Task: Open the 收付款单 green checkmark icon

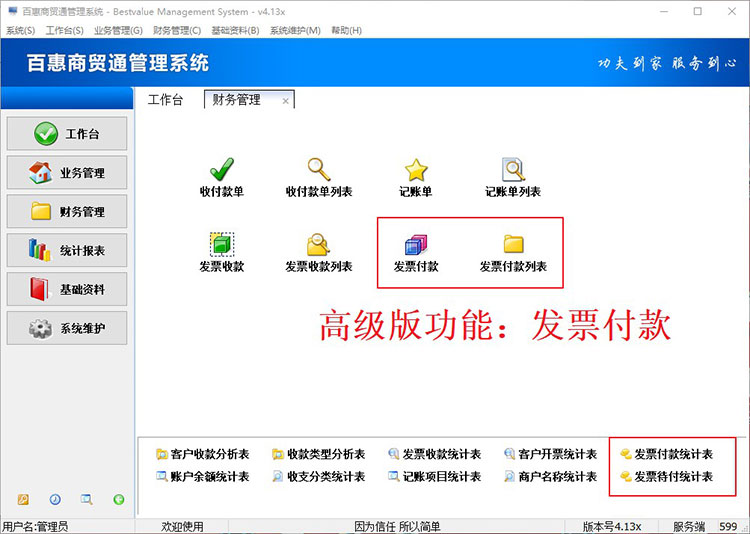Action: 222,169
